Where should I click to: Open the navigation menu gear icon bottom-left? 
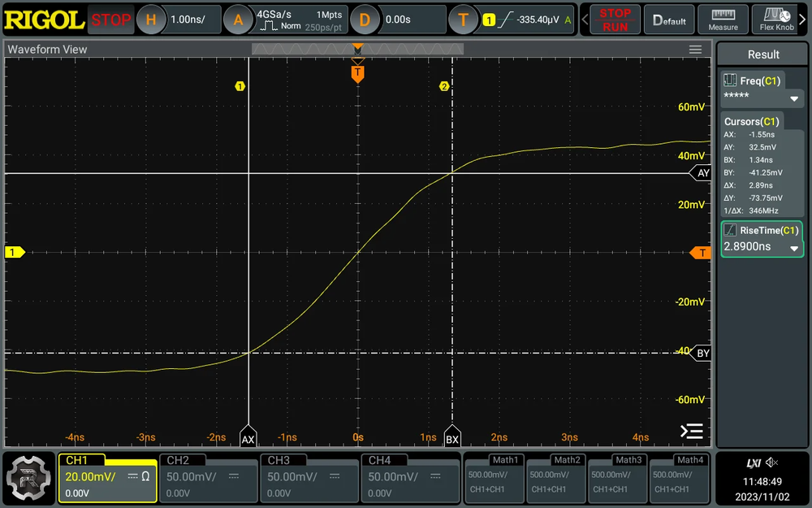29,479
